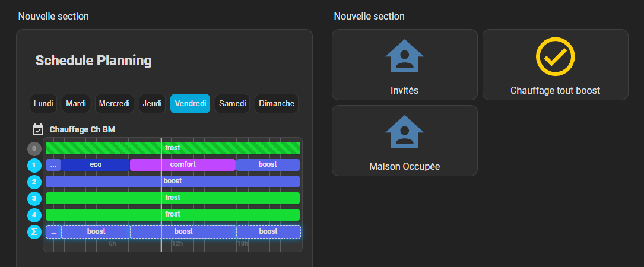The height and width of the screenshot is (267, 644).
Task: Select the Dimanche day tab
Action: click(276, 104)
